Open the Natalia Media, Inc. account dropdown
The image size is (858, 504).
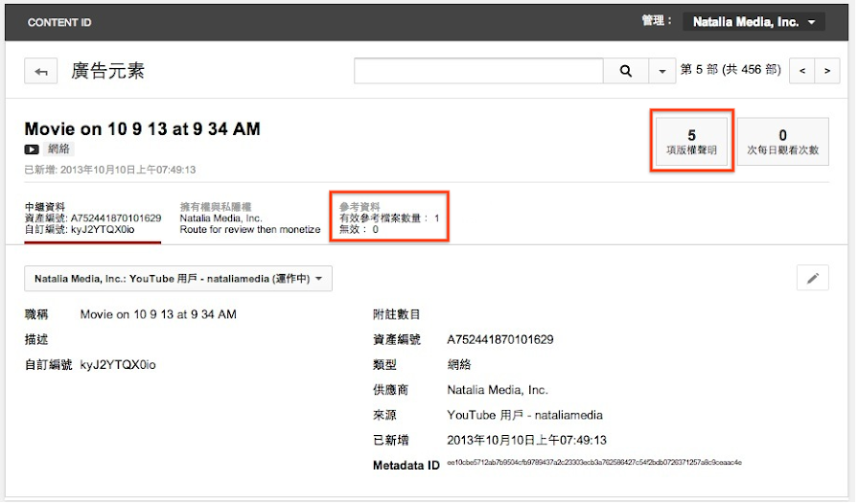pyautogui.click(x=756, y=22)
